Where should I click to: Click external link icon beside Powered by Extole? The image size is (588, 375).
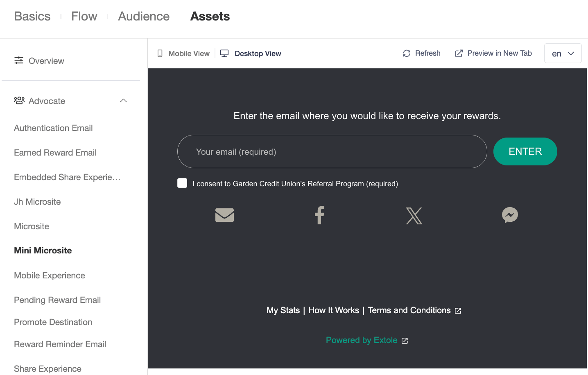[405, 341]
